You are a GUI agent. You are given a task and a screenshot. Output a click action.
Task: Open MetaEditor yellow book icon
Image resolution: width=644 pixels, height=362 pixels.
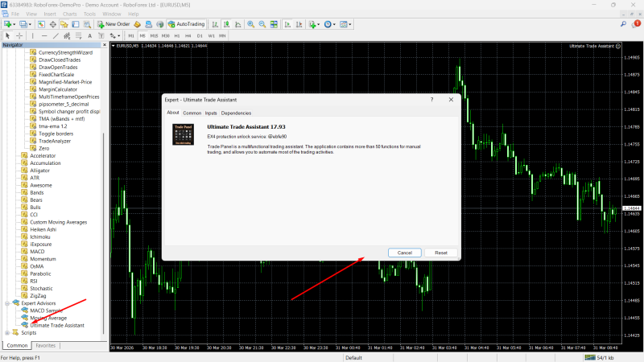click(137, 24)
